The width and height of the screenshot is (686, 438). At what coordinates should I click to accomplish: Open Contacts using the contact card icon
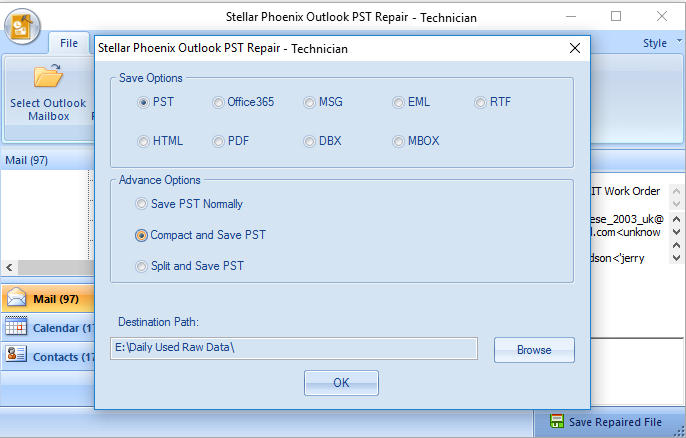(x=16, y=354)
